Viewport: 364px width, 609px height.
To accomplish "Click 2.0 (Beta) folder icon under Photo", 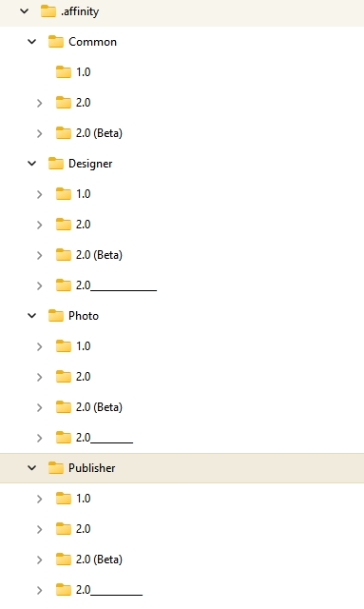I will [64, 406].
